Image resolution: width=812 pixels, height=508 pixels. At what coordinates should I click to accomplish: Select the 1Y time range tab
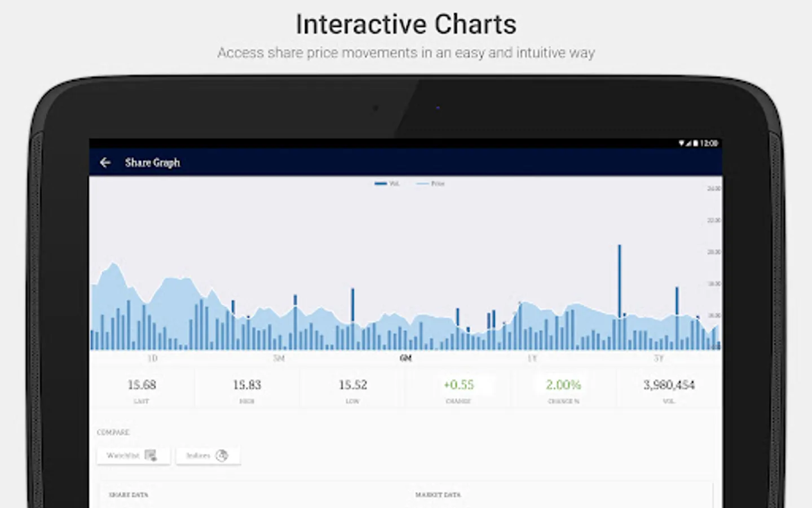pyautogui.click(x=532, y=358)
